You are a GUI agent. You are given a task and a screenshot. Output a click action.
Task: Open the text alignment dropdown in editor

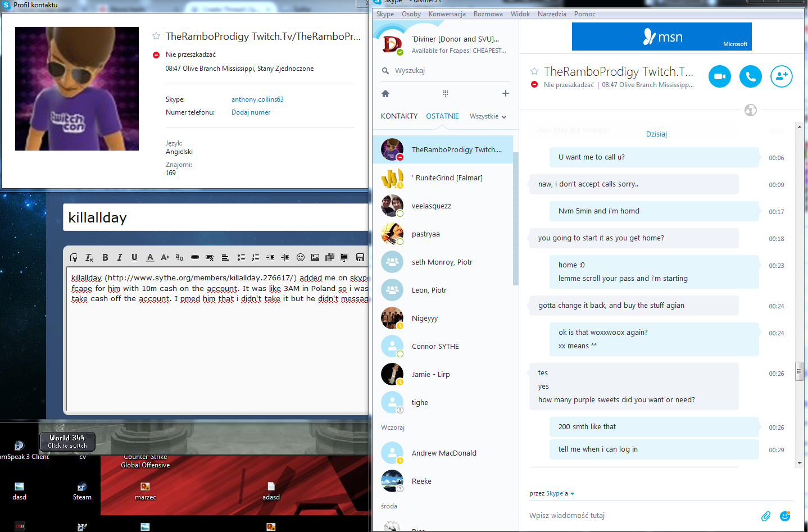pos(225,257)
